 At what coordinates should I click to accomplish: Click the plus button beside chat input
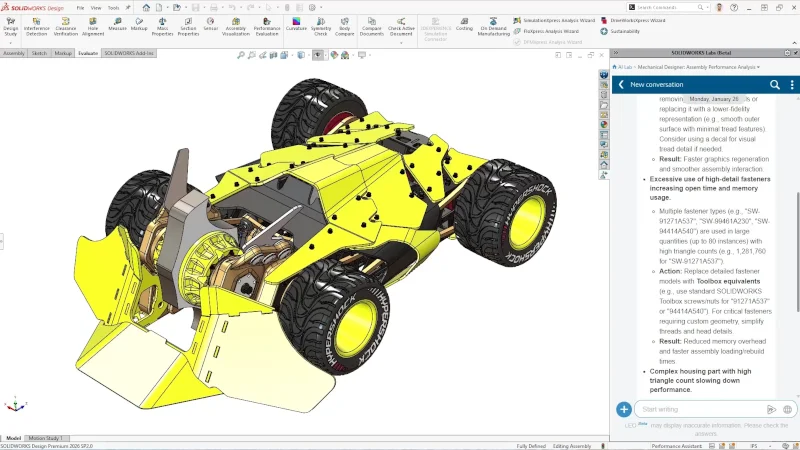point(623,409)
